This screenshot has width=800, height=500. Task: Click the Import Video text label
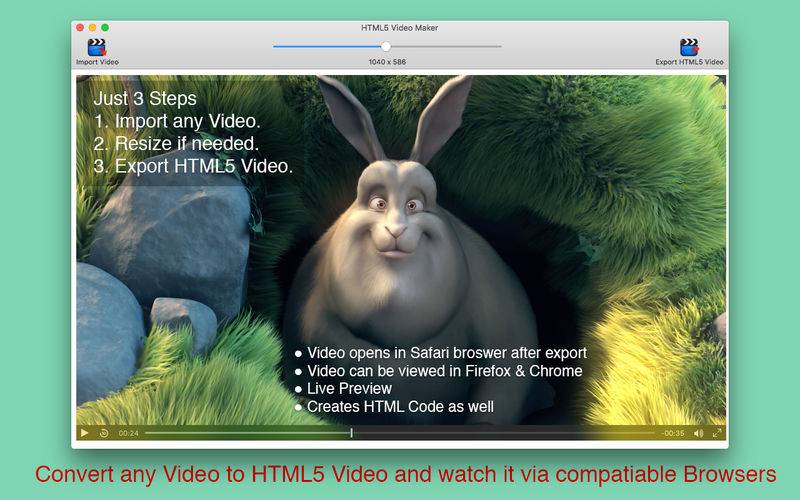click(x=97, y=62)
